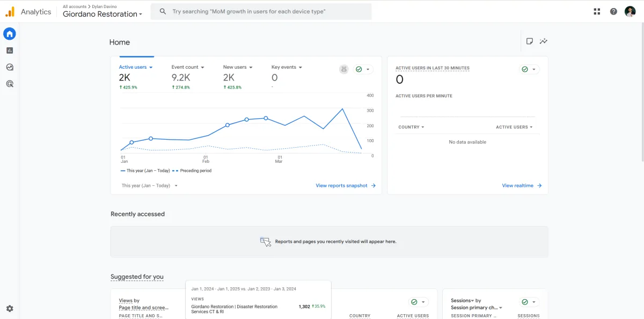Viewport: 644px width, 319px height.
Task: Open Admin settings gear icon
Action: (x=9, y=309)
